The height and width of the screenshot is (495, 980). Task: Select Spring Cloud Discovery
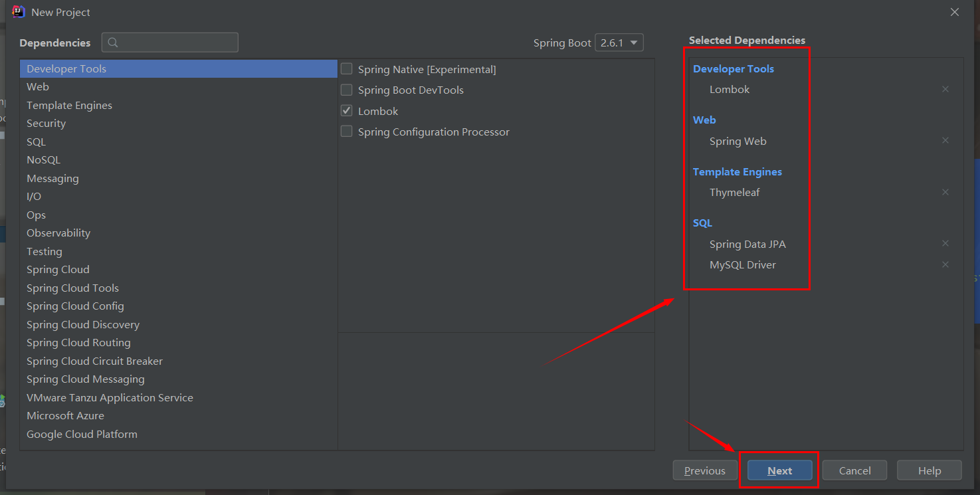point(179,324)
